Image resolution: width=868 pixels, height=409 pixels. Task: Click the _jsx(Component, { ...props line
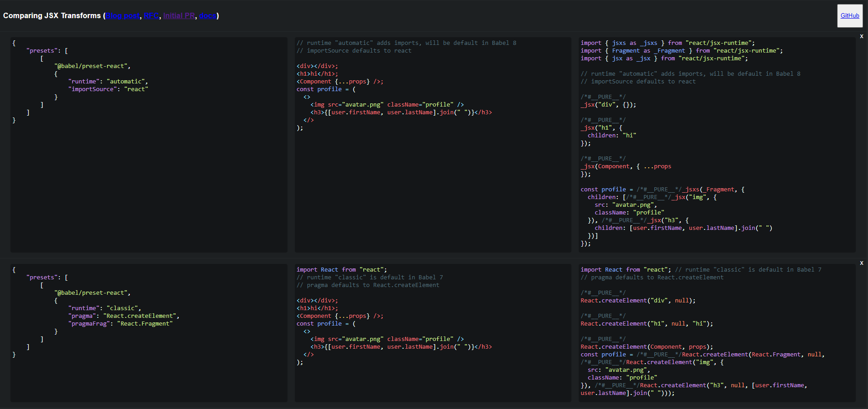pyautogui.click(x=626, y=166)
